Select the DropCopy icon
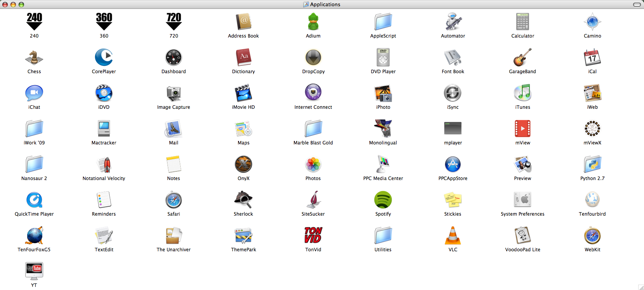This screenshot has width=644, height=290. (313, 57)
